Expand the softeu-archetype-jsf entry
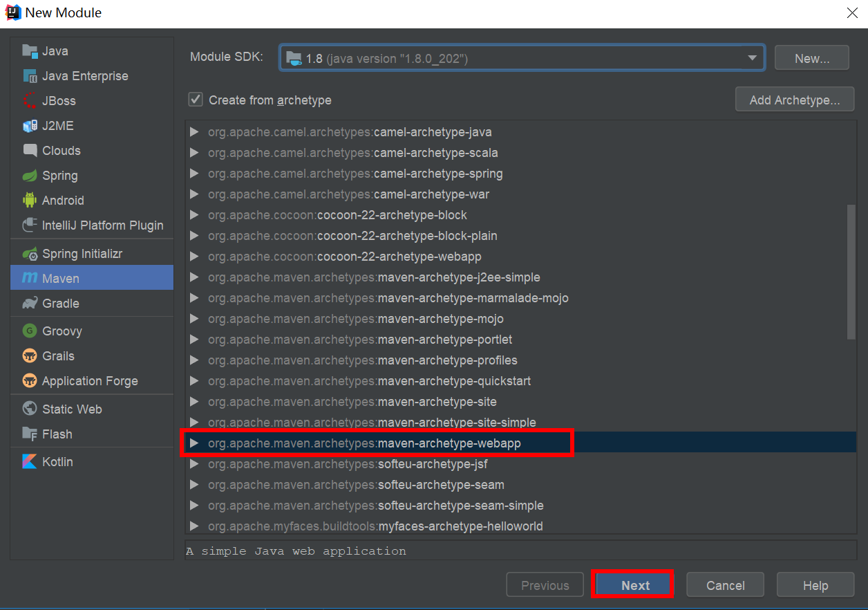Image resolution: width=868 pixels, height=610 pixels. (x=194, y=464)
